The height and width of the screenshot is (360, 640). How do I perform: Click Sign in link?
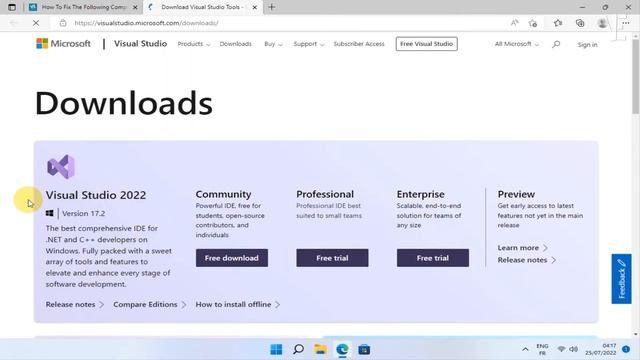587,44
